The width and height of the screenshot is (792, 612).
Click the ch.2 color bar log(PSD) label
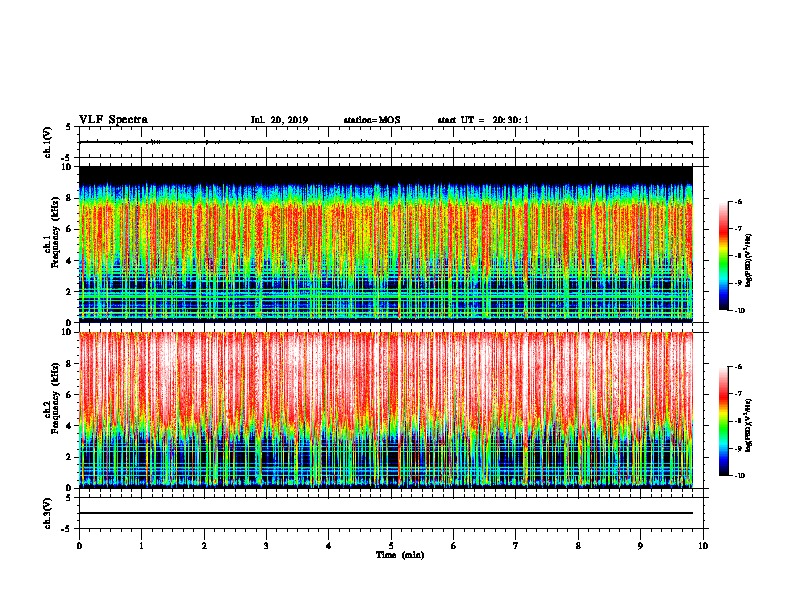click(748, 425)
